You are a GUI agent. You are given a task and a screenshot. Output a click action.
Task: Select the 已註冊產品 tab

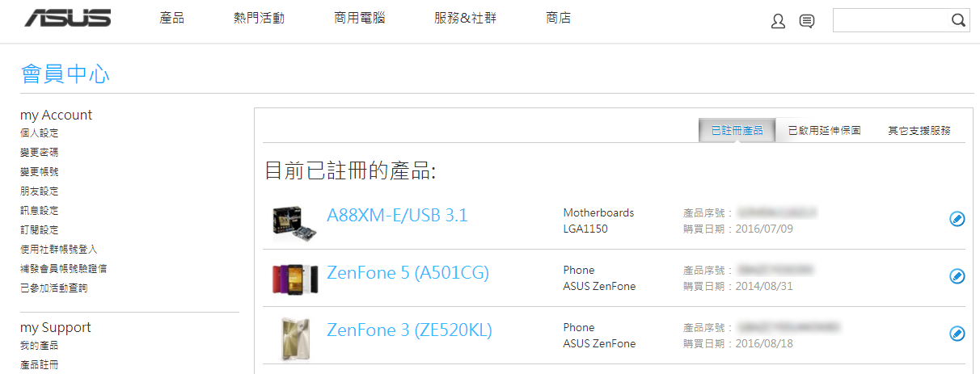click(737, 130)
